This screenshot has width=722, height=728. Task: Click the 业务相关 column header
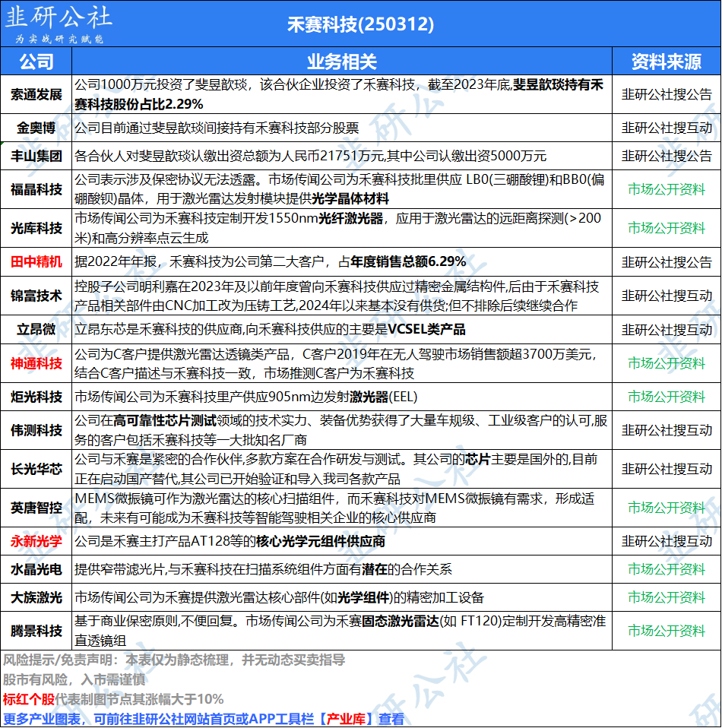342,62
